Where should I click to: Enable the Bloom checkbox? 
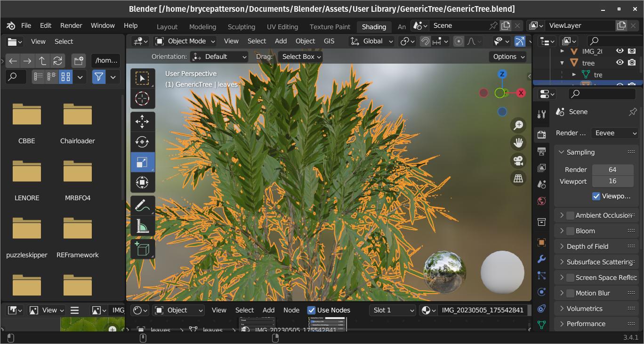(570, 231)
